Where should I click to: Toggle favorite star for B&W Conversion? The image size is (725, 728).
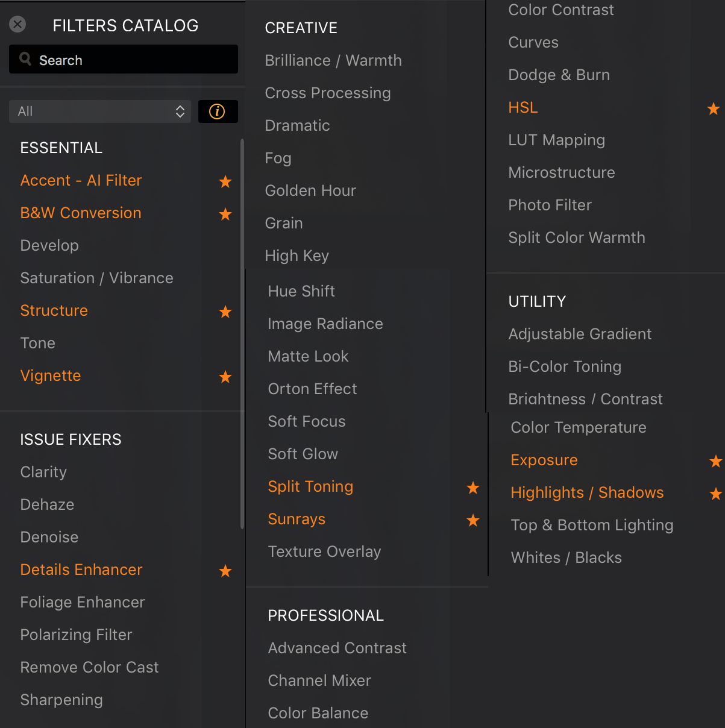click(225, 214)
